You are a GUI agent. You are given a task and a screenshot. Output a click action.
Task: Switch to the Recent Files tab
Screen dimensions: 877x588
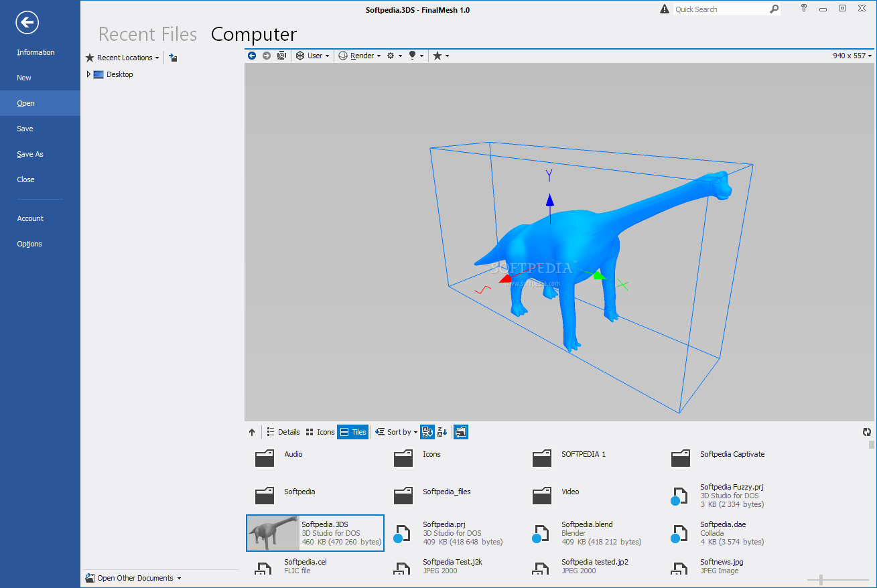(x=148, y=34)
